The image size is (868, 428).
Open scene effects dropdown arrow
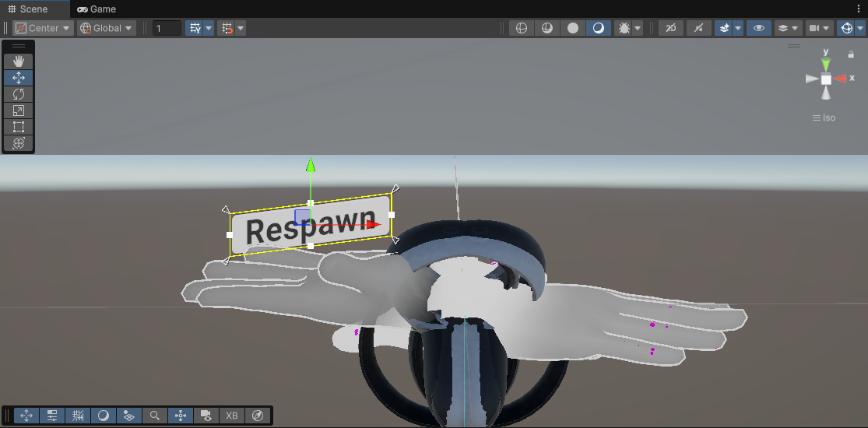[738, 28]
